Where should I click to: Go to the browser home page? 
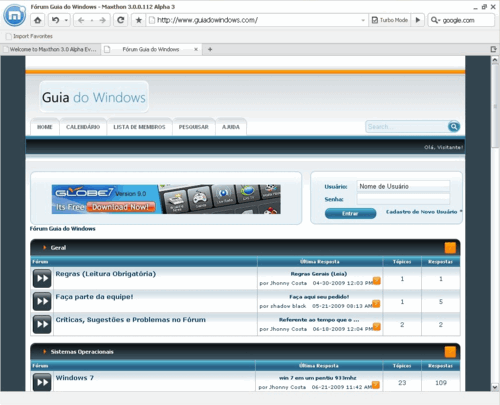37,20
